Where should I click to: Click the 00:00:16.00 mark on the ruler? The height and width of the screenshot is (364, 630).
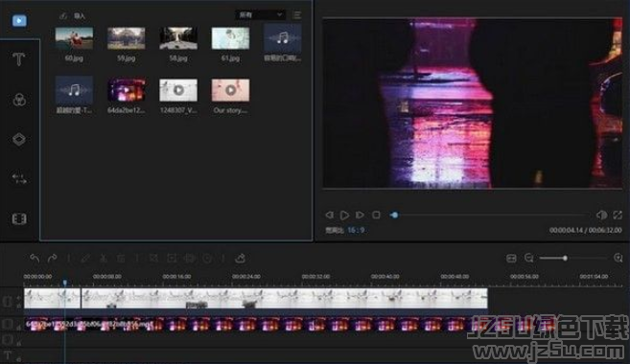pos(176,277)
